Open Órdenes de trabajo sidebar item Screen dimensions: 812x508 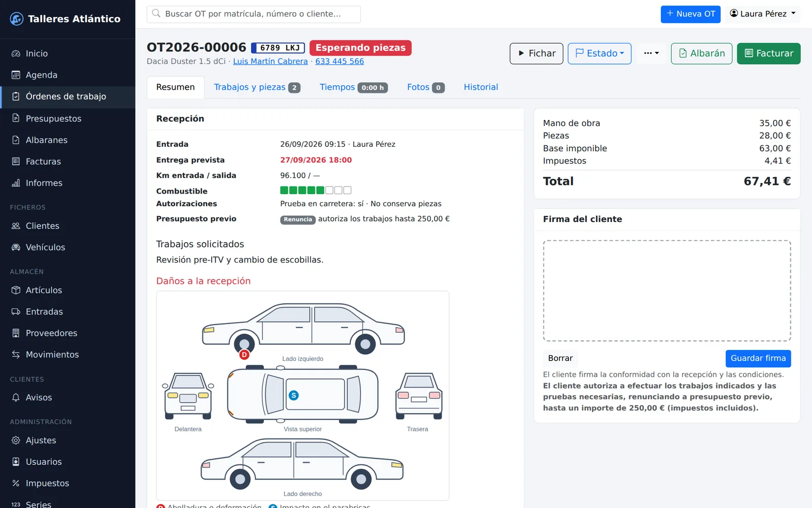[x=67, y=97]
